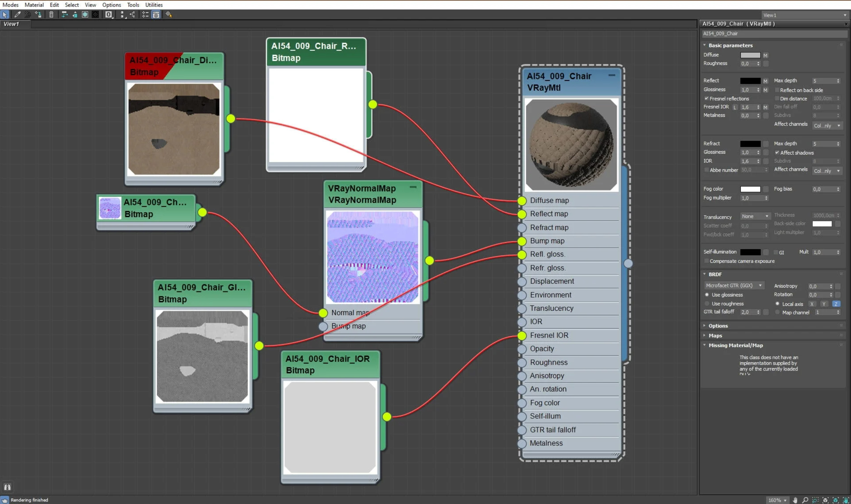851x504 pixels.
Task: Click the Fog color white swatch
Action: pyautogui.click(x=750, y=189)
